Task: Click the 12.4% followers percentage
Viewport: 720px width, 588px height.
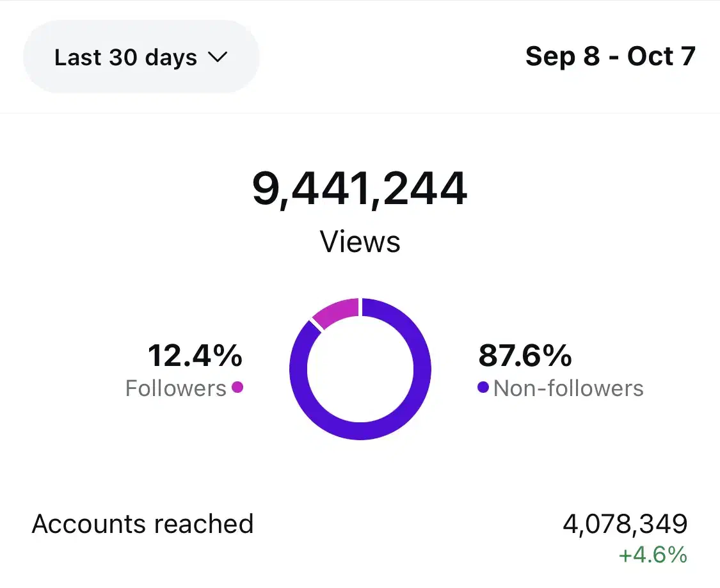Action: pyautogui.click(x=195, y=355)
